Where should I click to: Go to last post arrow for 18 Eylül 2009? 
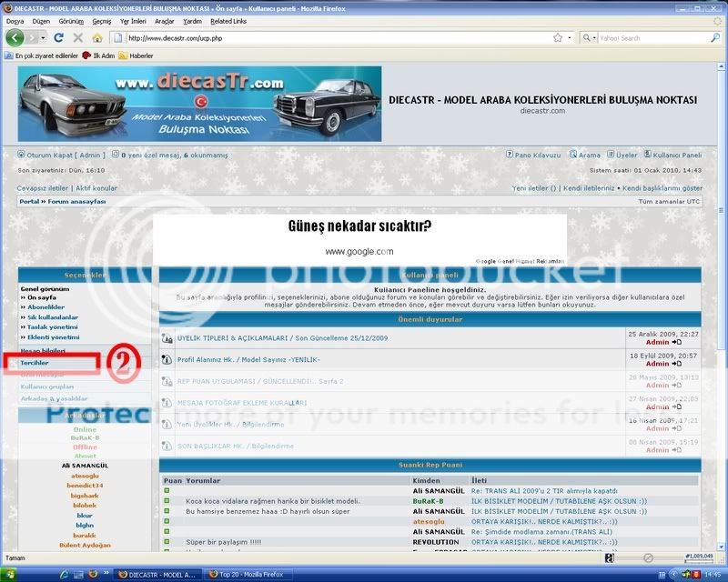coord(677,364)
